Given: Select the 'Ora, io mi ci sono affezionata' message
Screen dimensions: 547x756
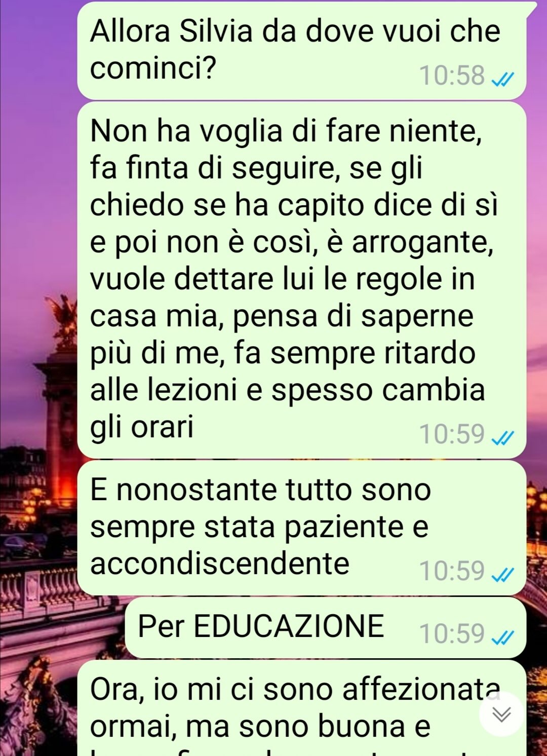Looking at the screenshot, I should click(x=302, y=708).
